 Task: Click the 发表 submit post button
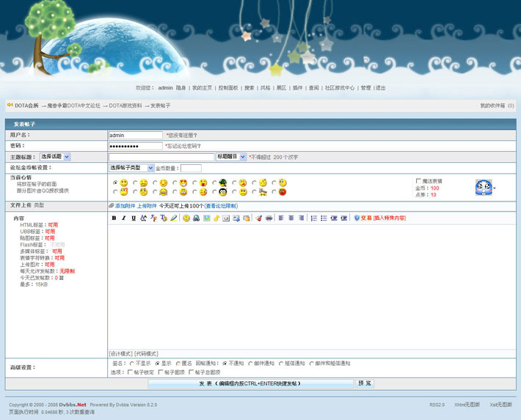(x=250, y=383)
